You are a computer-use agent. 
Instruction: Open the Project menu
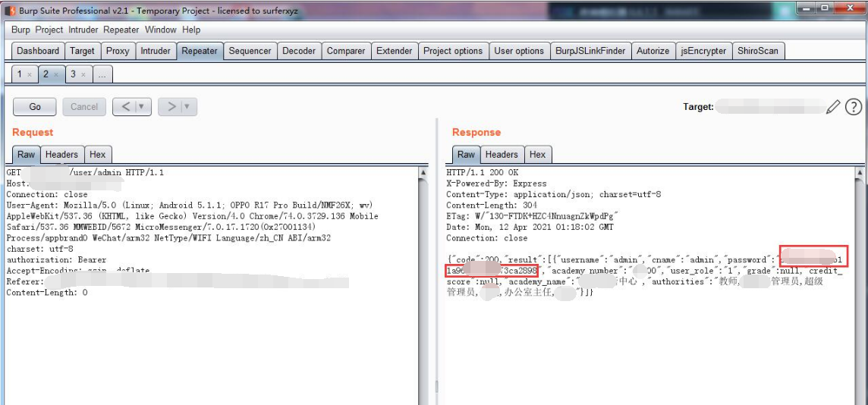(49, 30)
